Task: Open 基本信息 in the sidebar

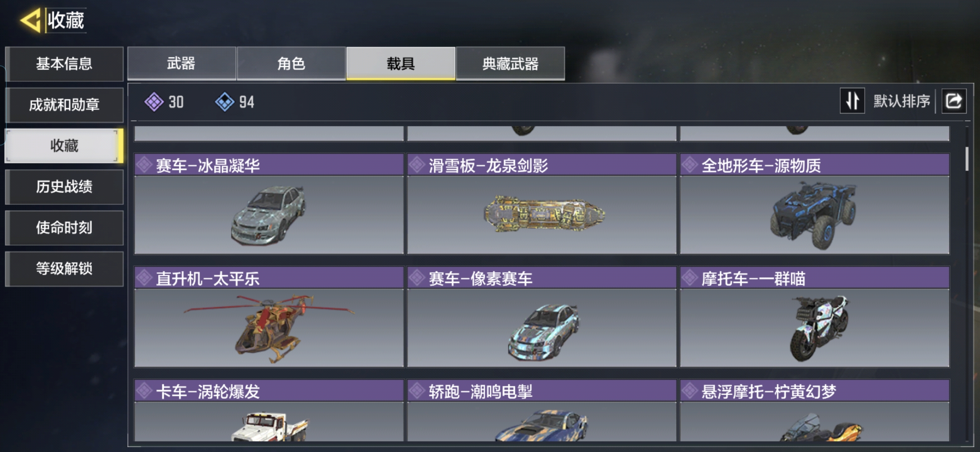Action: [64, 64]
